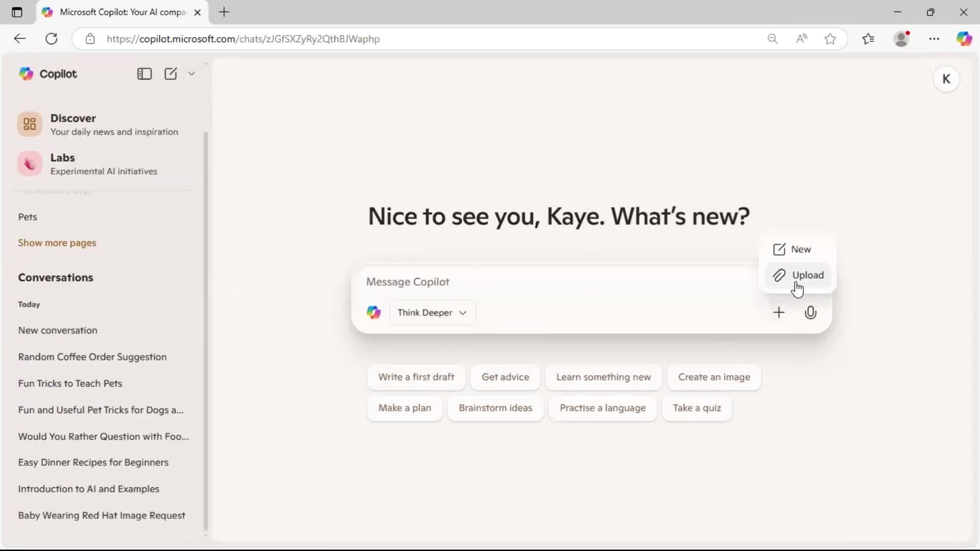The height and width of the screenshot is (551, 980).
Task: Click Make a plan suggestion
Action: [405, 408]
